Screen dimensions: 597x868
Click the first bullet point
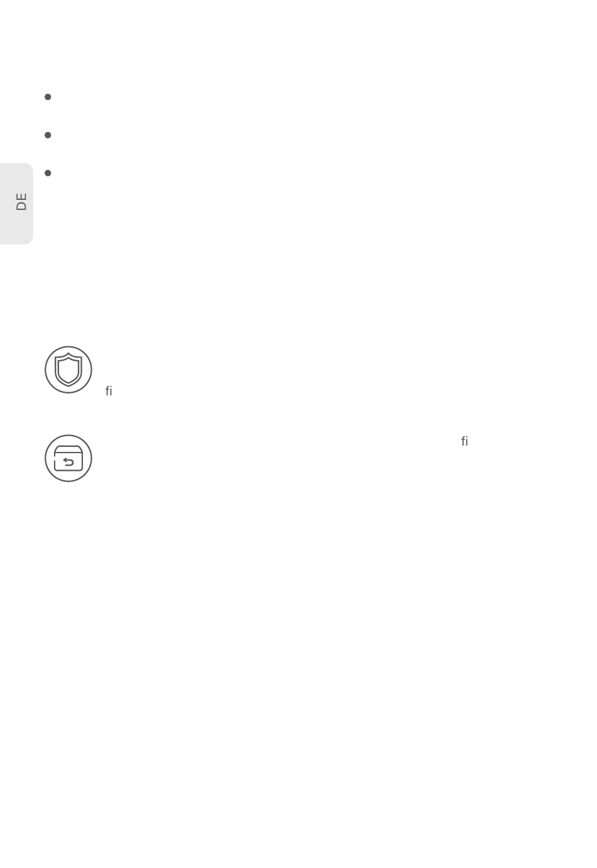[x=48, y=97]
